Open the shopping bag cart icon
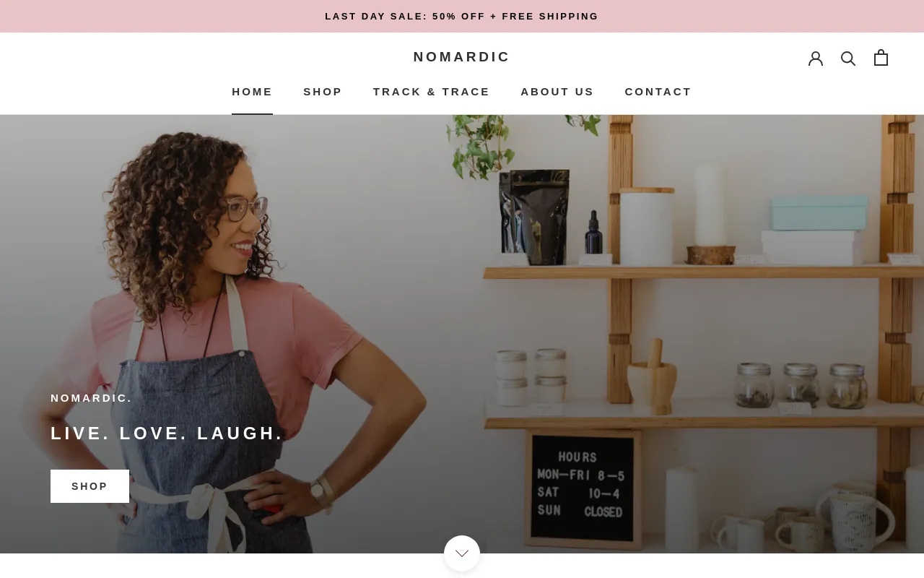The image size is (924, 578). point(881,58)
